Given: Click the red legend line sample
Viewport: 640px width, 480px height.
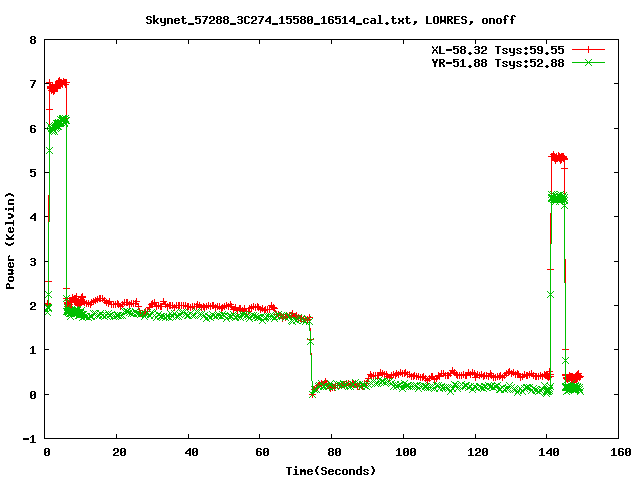Looking at the screenshot, I should [588, 50].
